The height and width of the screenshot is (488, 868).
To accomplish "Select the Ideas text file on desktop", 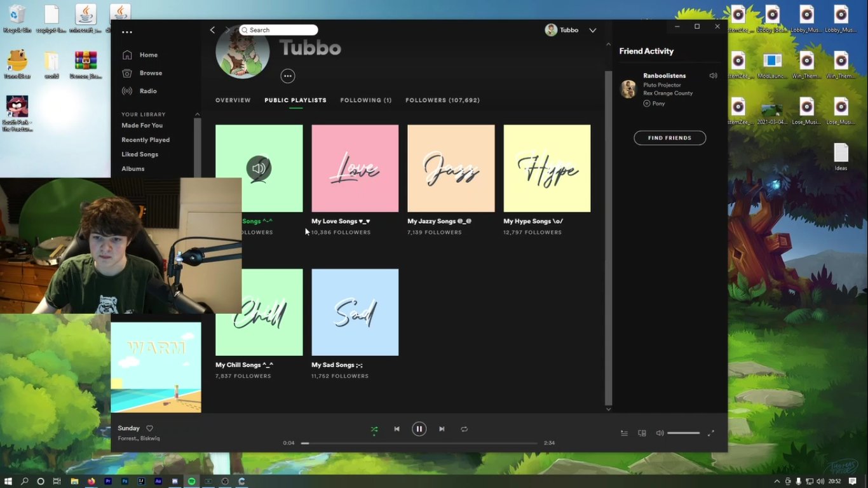I will 841,157.
